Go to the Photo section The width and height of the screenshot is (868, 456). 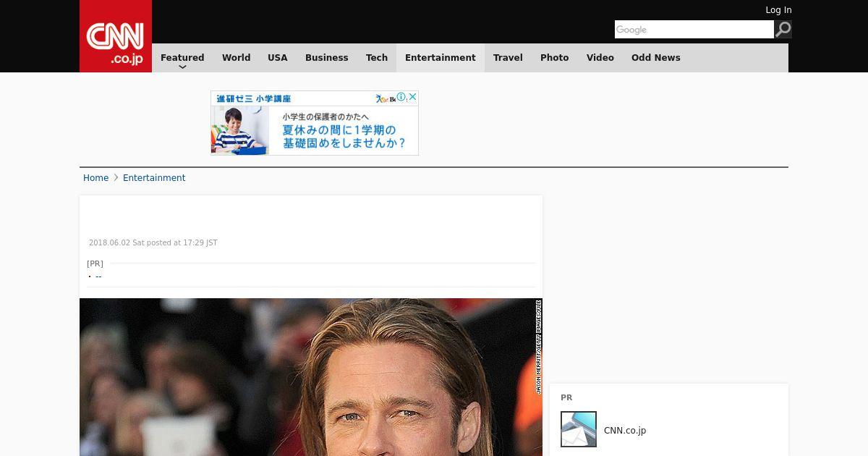[555, 58]
